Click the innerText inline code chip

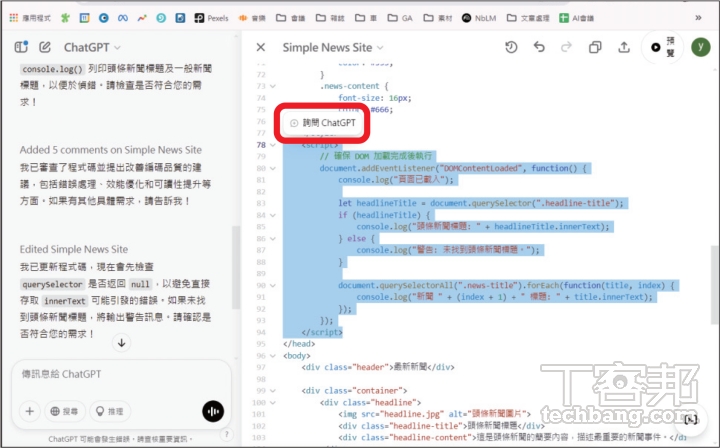(x=65, y=301)
